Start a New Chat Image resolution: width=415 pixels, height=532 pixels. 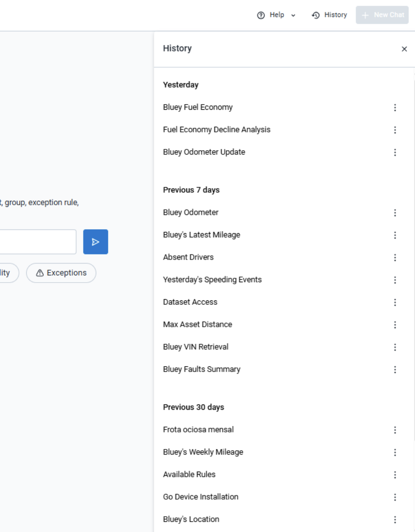point(382,15)
